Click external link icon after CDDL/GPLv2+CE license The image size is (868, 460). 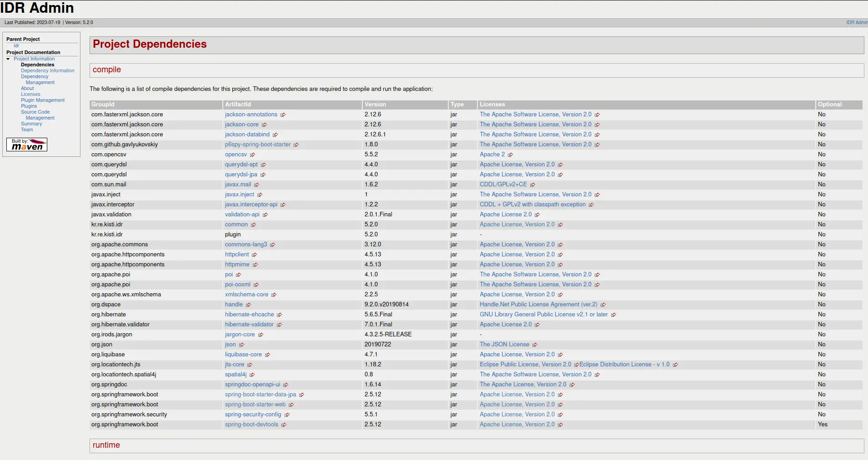[532, 185]
